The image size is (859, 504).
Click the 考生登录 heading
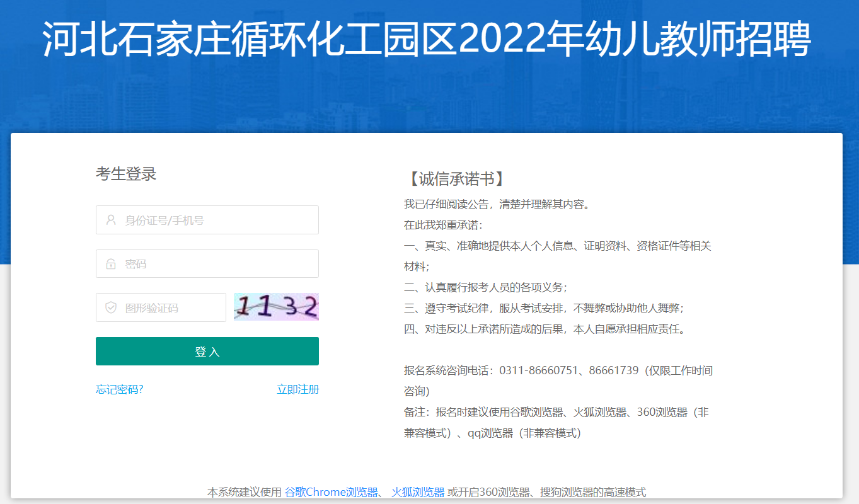click(x=126, y=174)
